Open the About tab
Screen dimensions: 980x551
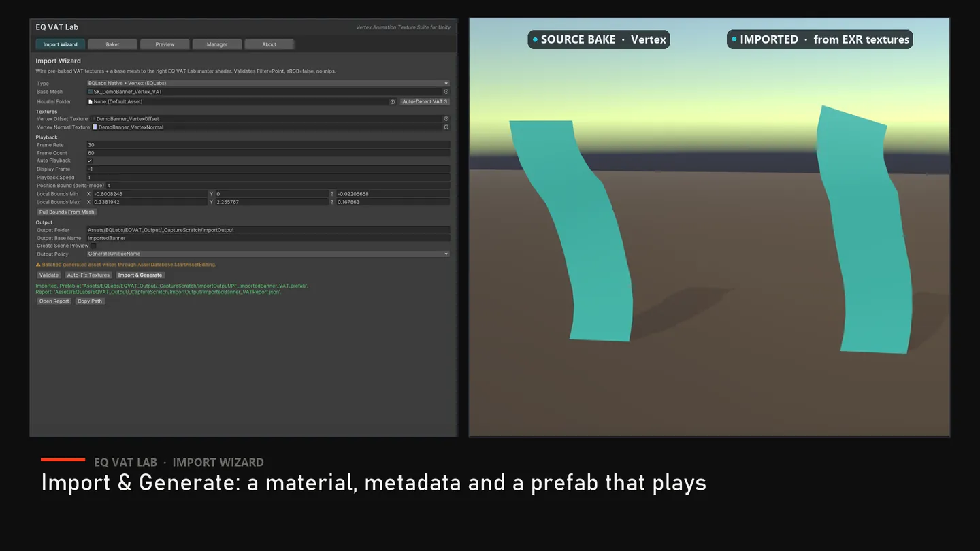269,44
